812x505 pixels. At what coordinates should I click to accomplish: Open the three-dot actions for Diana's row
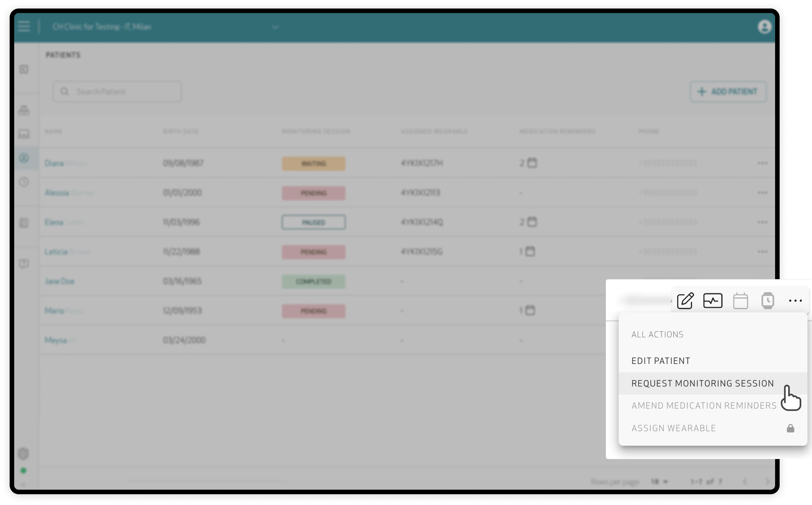coord(763,163)
